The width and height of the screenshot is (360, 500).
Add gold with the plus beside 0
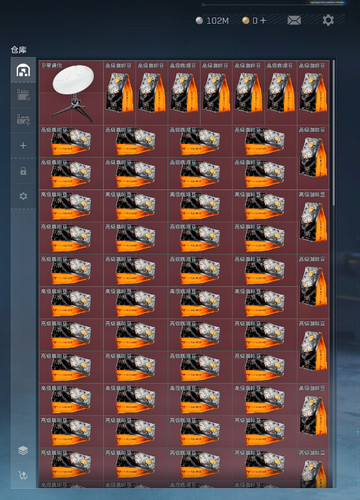click(263, 21)
